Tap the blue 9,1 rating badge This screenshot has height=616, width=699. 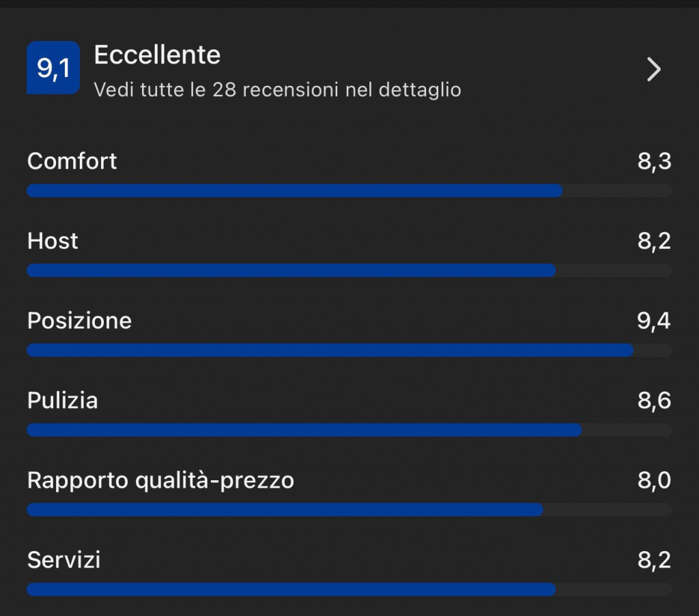(53, 68)
